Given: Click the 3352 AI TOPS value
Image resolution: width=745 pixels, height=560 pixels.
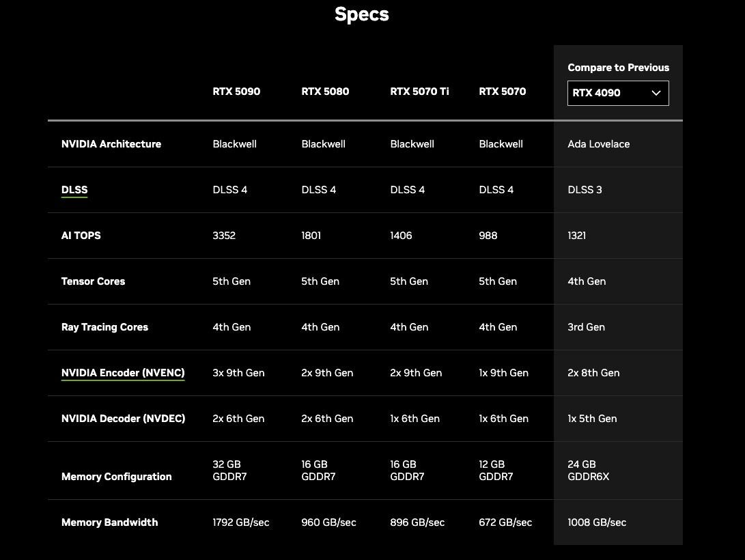Looking at the screenshot, I should (x=224, y=236).
